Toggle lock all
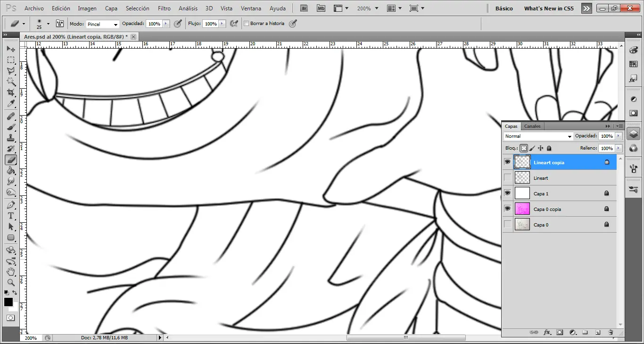Screen dimensions: 644x344 [549, 148]
